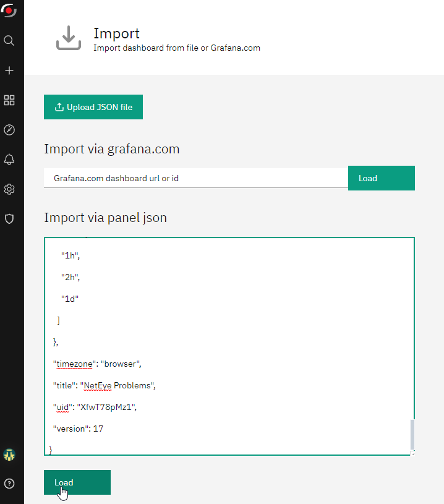
Task: Click the textarea resize handle corner
Action: coord(413,453)
